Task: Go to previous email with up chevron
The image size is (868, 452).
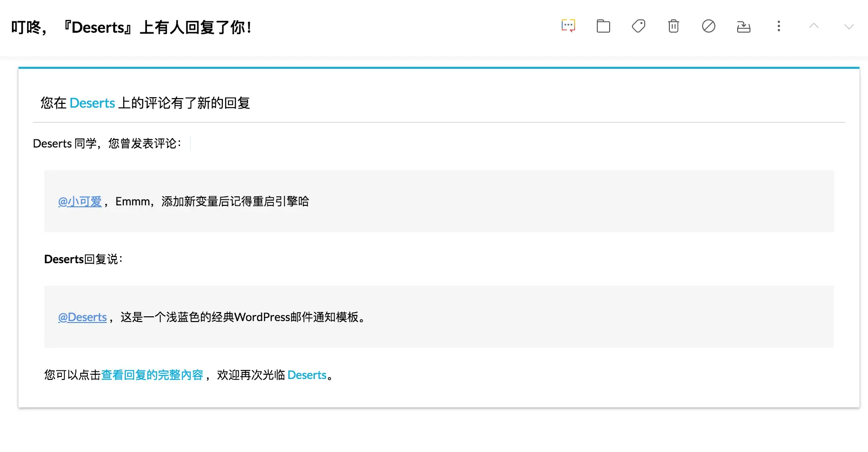Action: click(x=813, y=26)
